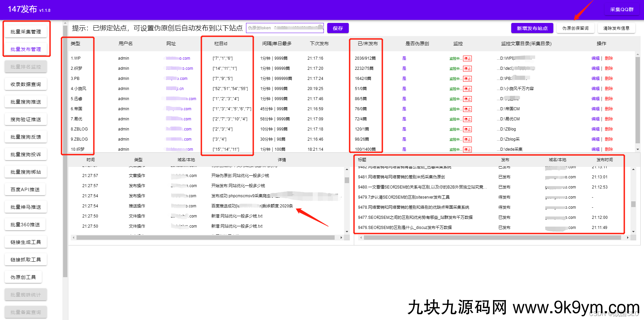Open 批量发布管理 in the sidebar
The width and height of the screenshot is (644, 320).
pyautogui.click(x=26, y=49)
